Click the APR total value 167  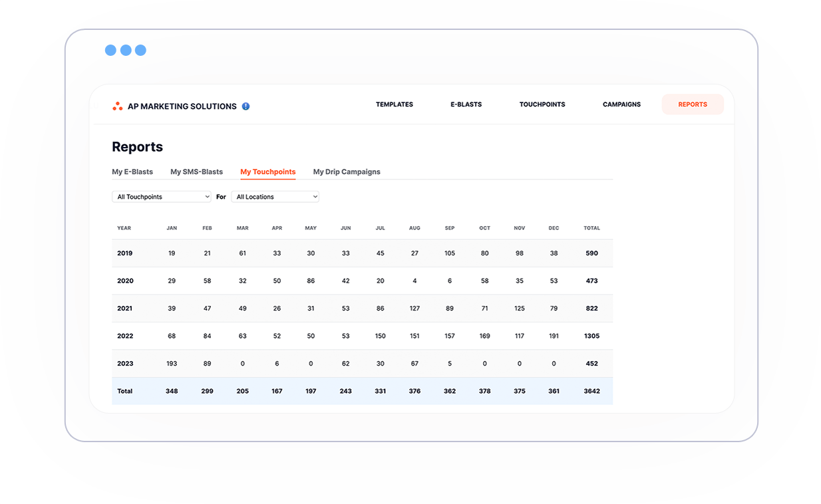click(x=277, y=392)
